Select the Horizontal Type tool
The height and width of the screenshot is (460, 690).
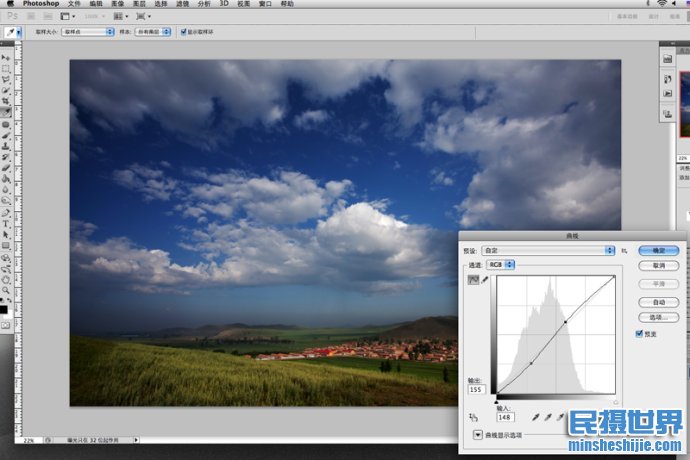click(x=6, y=224)
